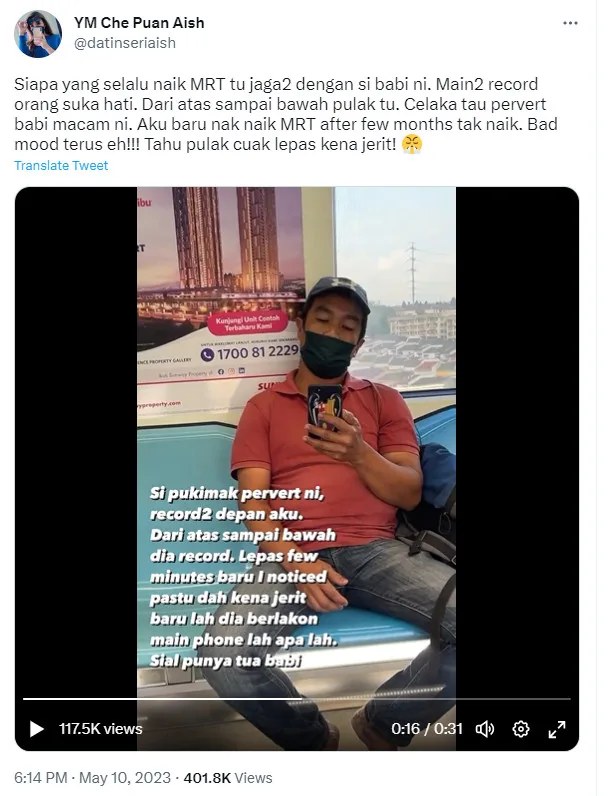Viewport: 613px width, 796px height.
Task: Open the three-dot more options menu
Action: (x=570, y=23)
